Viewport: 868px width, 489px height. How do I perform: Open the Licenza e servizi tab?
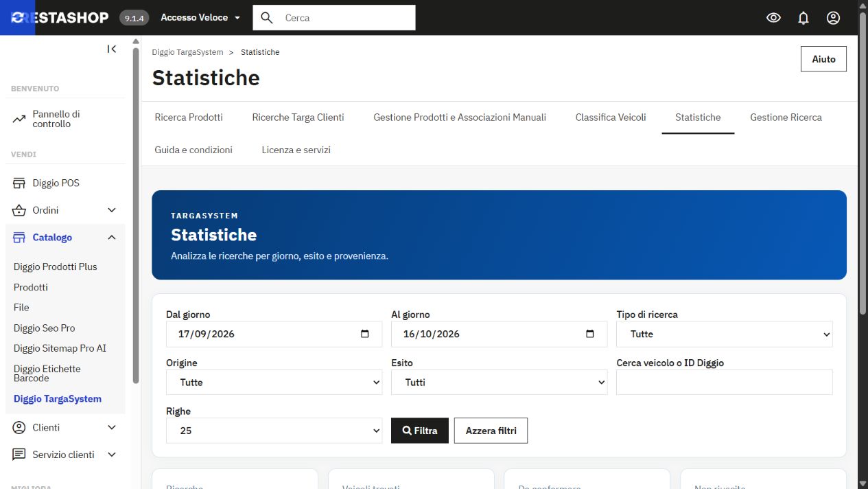tap(296, 150)
